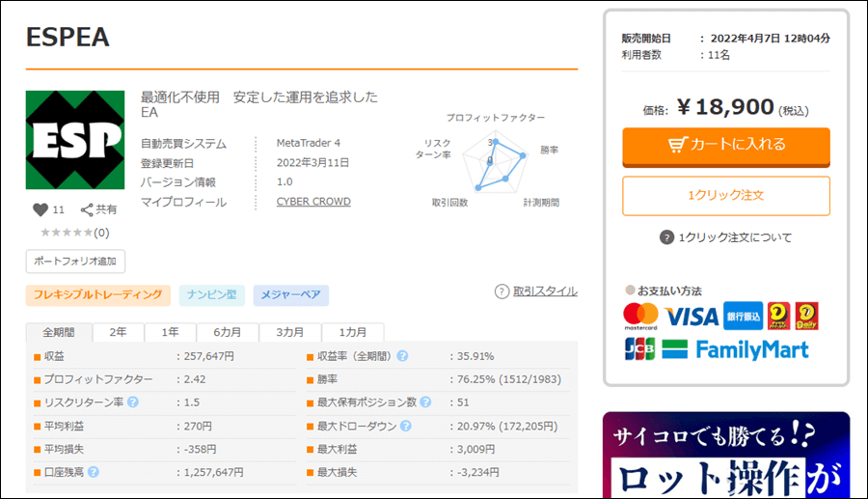The image size is (868, 499).
Task: Open the ESP product logo image
Action: click(74, 141)
